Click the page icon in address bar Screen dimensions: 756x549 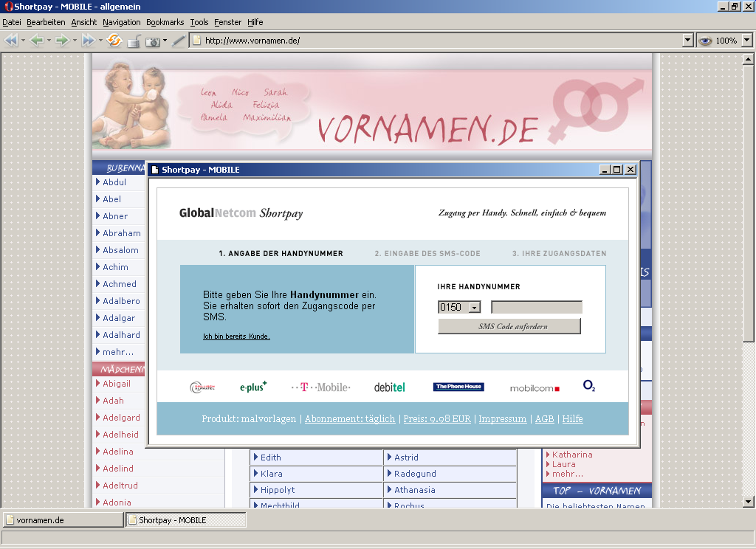pos(196,41)
